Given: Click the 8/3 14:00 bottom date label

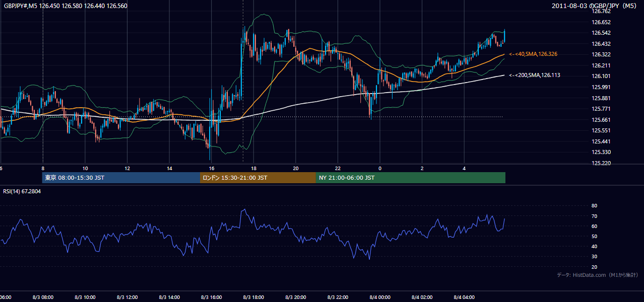Looking at the screenshot, I should pyautogui.click(x=170, y=297).
